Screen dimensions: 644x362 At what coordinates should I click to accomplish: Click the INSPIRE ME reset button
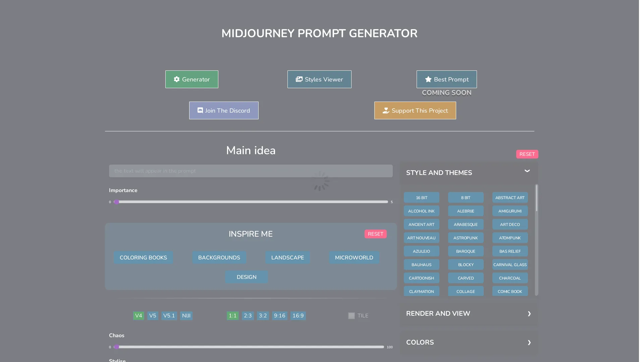[x=376, y=234]
